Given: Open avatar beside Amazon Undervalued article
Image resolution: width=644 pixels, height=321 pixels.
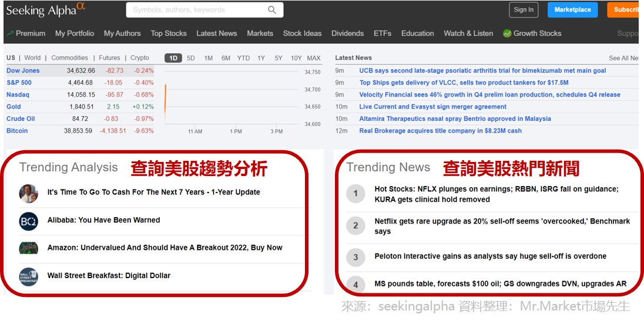Looking at the screenshot, I should (x=28, y=248).
